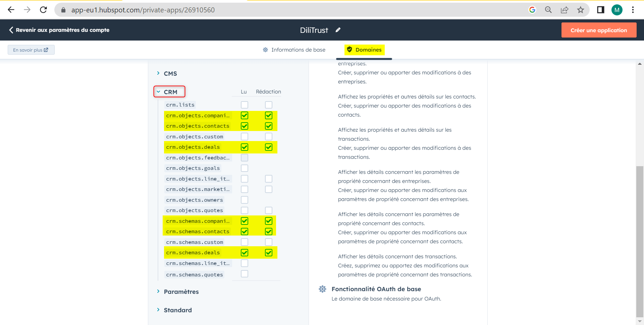Uncheck Lu for crm.objects.contacts

click(x=245, y=126)
